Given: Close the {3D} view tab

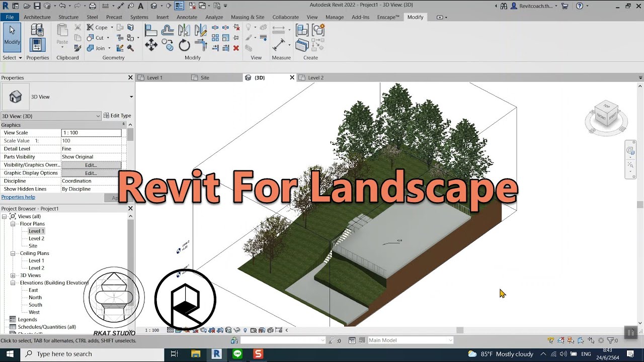Looking at the screenshot, I should (x=292, y=77).
